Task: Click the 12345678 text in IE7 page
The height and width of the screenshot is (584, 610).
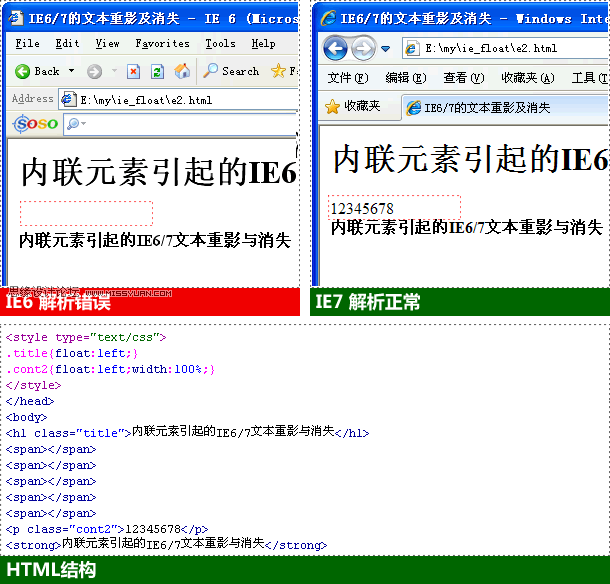Action: tap(362, 209)
